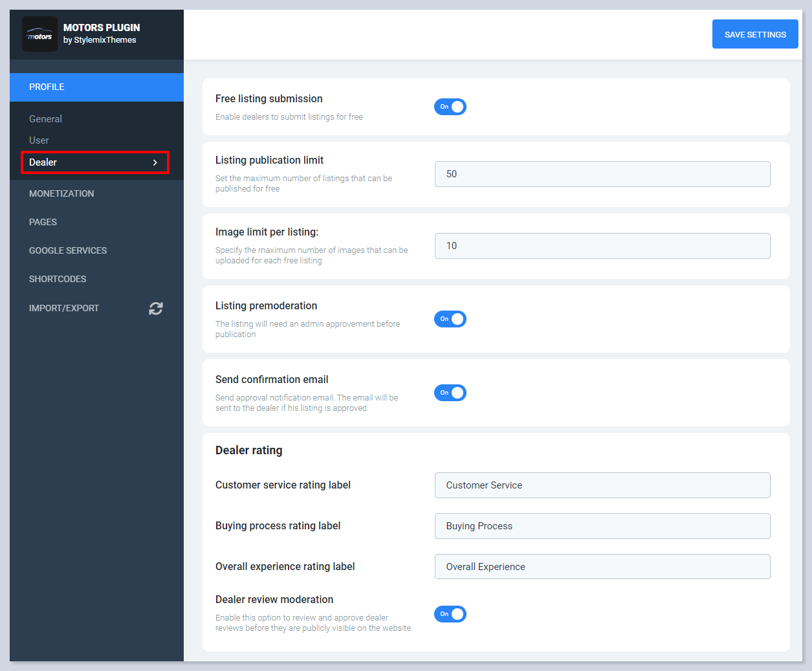
Task: Open the Profile section in sidebar
Action: tap(47, 87)
